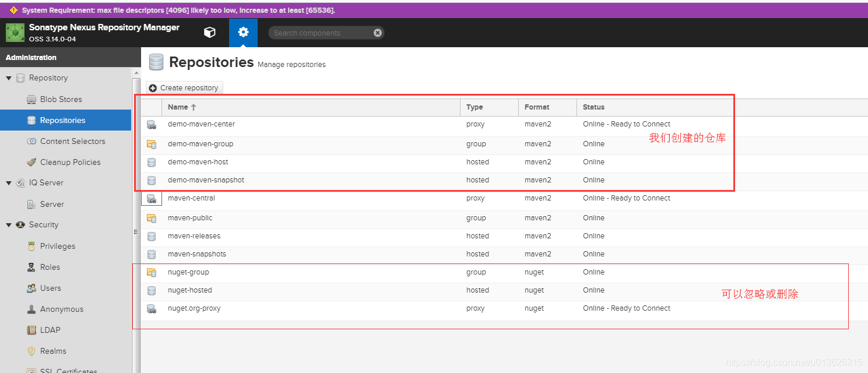Click the proxy icon of nuget.org-proxy

pos(152,308)
